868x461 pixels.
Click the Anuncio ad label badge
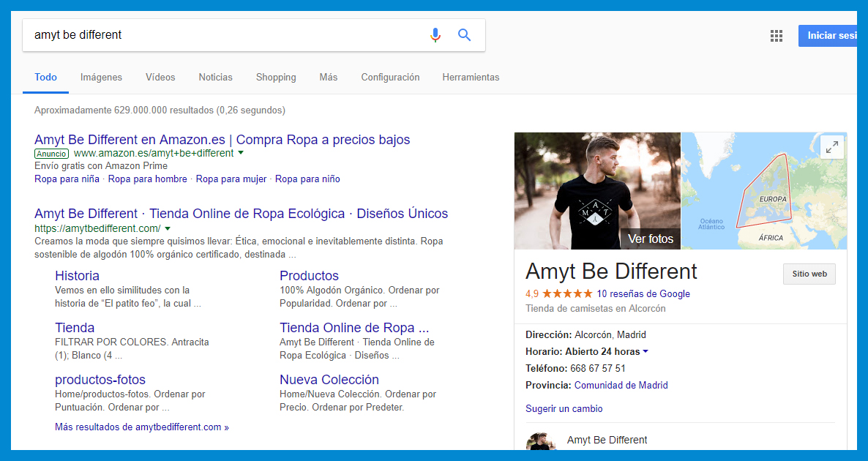tap(51, 154)
